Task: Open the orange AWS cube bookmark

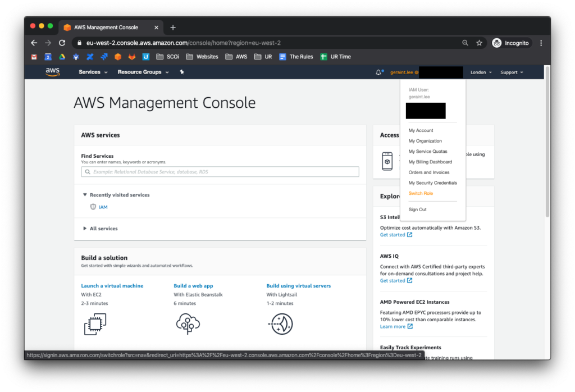Action: coord(118,57)
